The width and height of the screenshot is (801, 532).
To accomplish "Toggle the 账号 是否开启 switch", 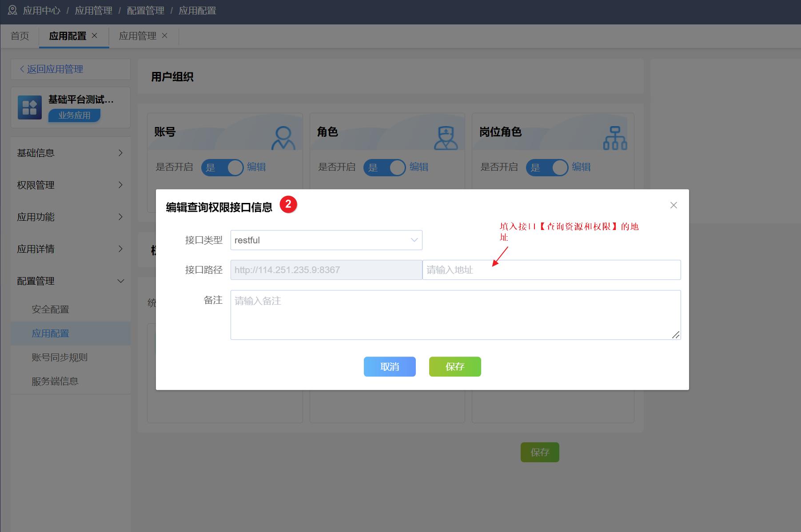I will click(x=223, y=167).
